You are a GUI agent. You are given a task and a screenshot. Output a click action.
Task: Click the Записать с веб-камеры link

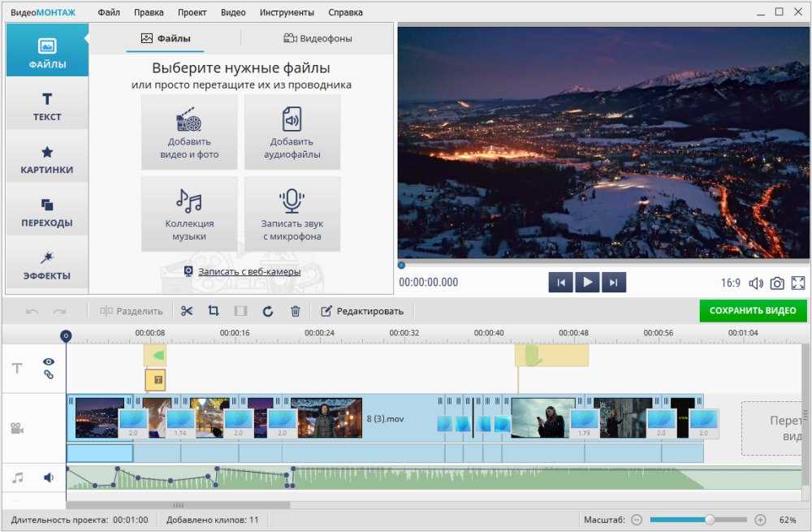click(x=249, y=271)
